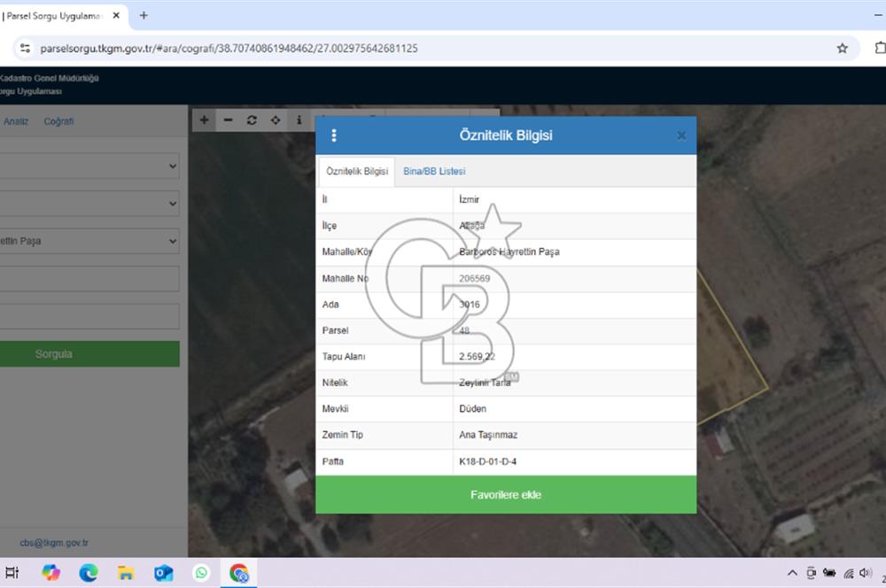
Task: Close the Parsel Sorgu Uygulaması browser tab
Action: (116, 16)
